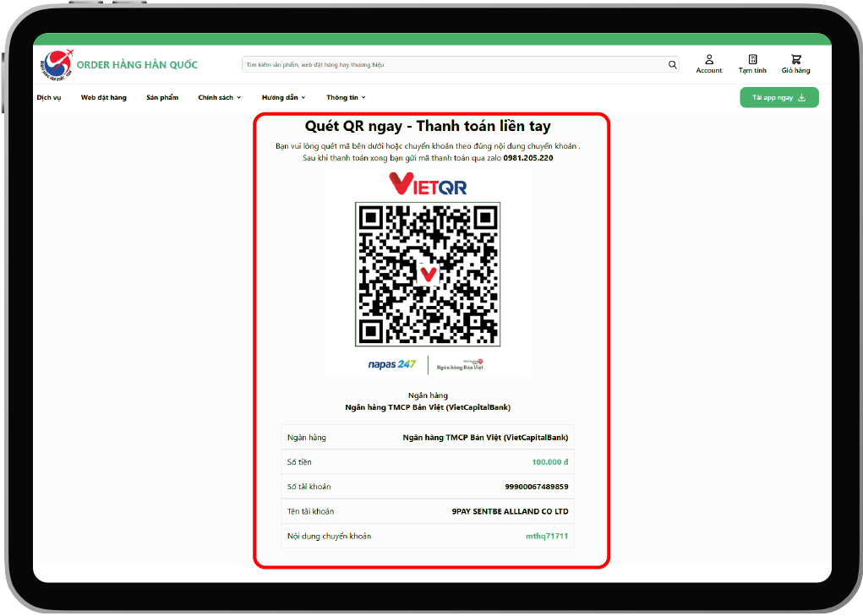863x616 pixels.
Task: Click the download icon on Tải app ngay
Action: (802, 98)
